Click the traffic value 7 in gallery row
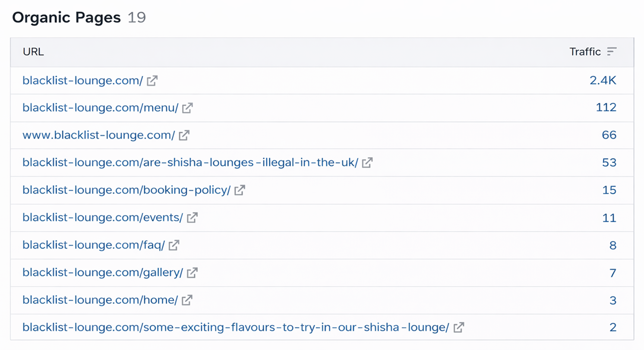 [x=613, y=273]
